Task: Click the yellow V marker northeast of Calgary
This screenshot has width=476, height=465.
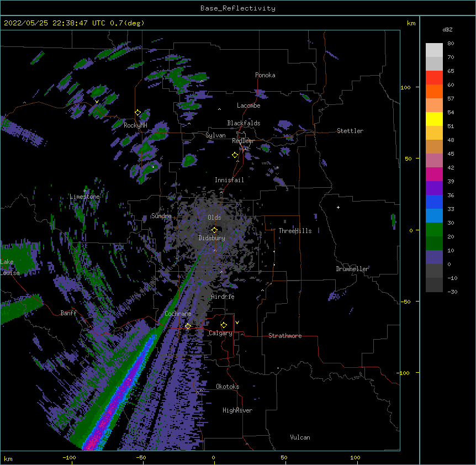Action: [237, 323]
